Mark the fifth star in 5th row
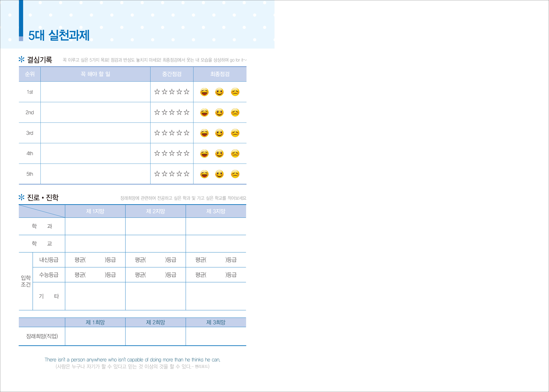Image resolution: width=549 pixels, height=392 pixels. point(186,174)
